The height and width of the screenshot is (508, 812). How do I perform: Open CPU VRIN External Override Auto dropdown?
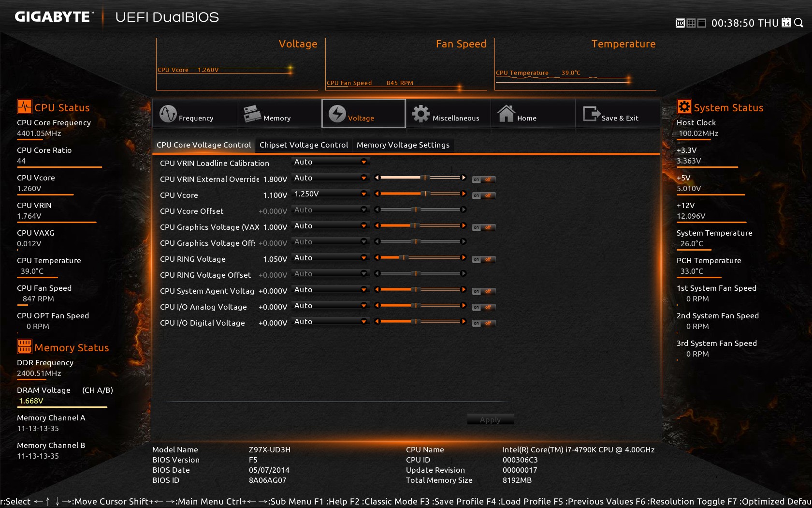[x=331, y=178]
